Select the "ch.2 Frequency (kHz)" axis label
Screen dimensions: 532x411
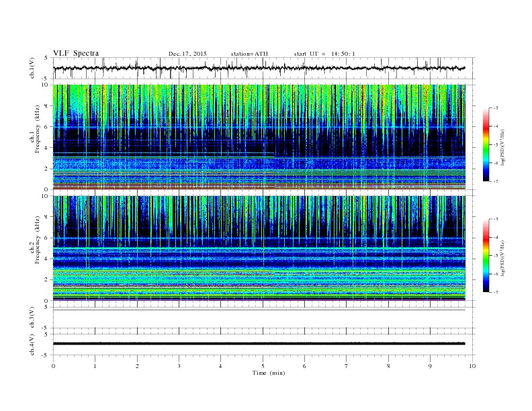pos(35,240)
